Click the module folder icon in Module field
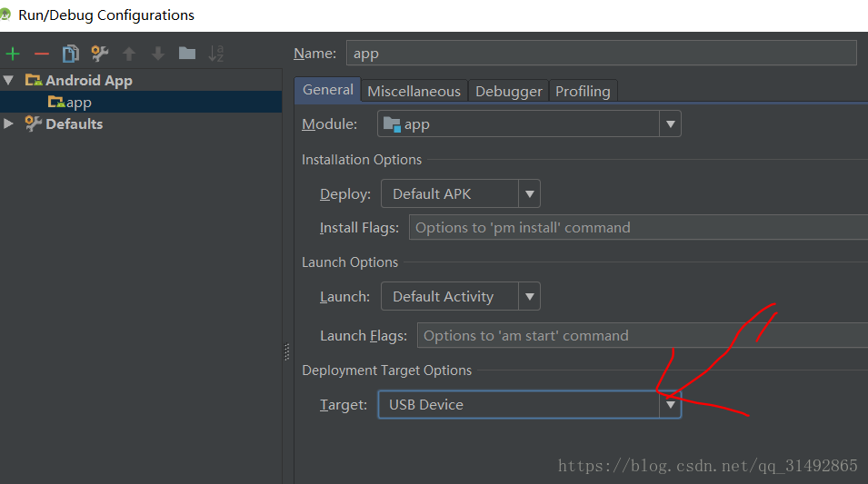 click(x=392, y=124)
